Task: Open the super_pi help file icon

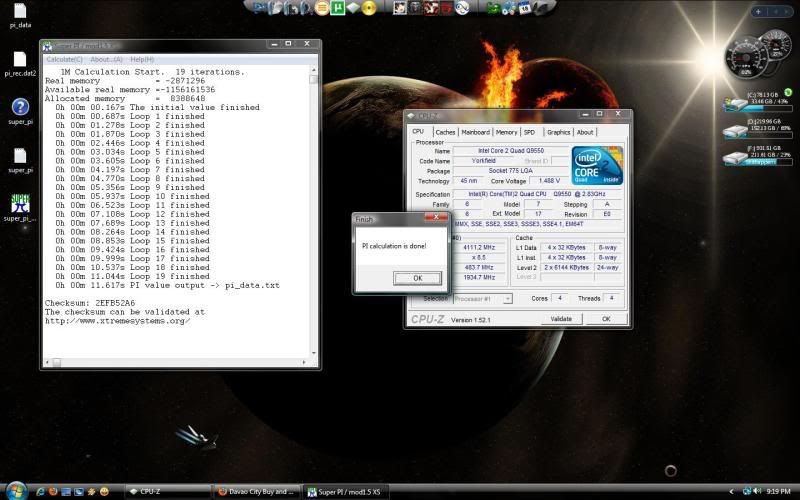Action: tap(20, 112)
